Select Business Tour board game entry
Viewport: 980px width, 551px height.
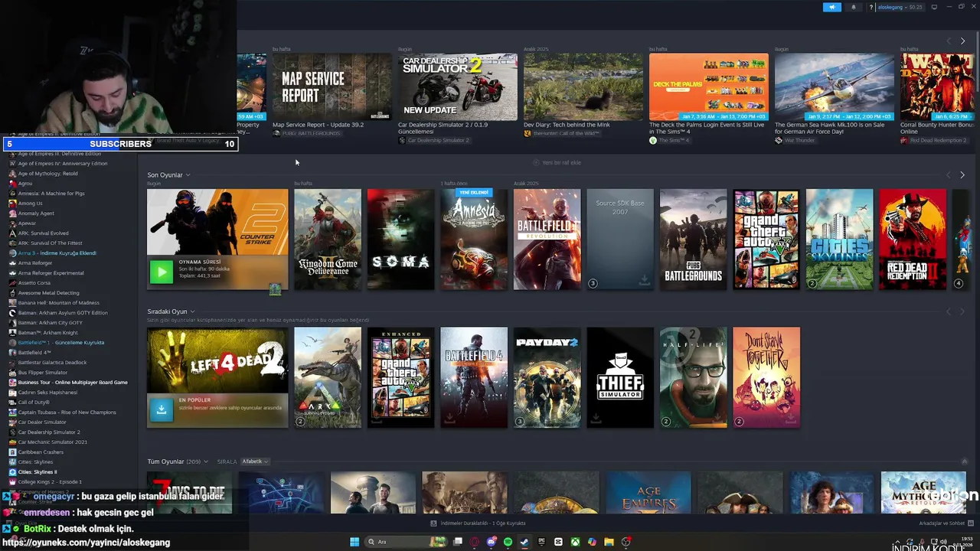click(73, 383)
